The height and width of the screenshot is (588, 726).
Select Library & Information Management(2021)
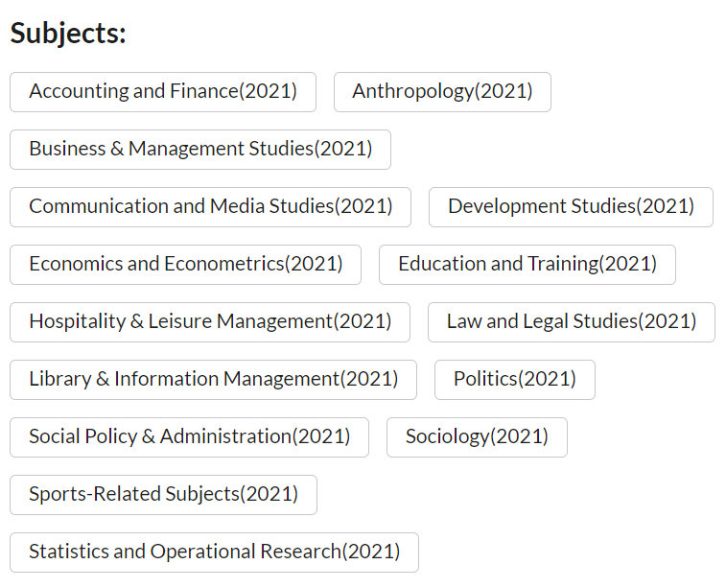click(x=213, y=380)
